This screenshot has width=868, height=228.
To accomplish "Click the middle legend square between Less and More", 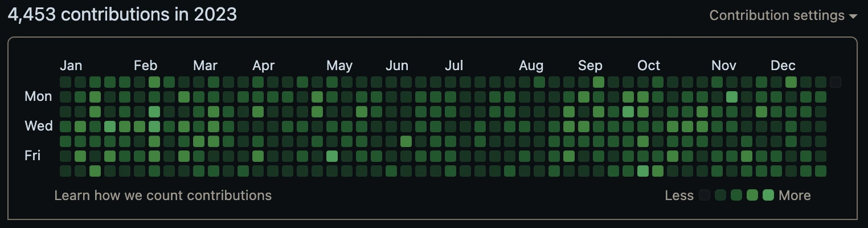I will [736, 196].
